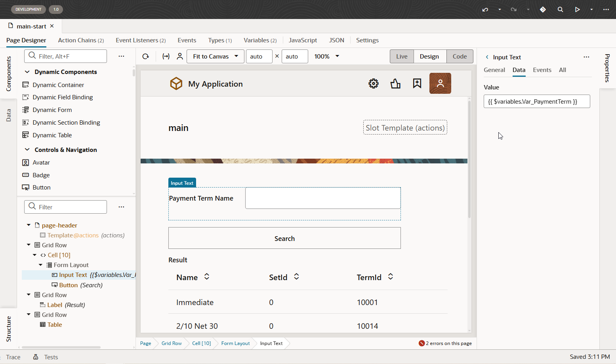Image resolution: width=616 pixels, height=364 pixels.
Task: Switch canvas to Design mode
Action: coord(429,57)
